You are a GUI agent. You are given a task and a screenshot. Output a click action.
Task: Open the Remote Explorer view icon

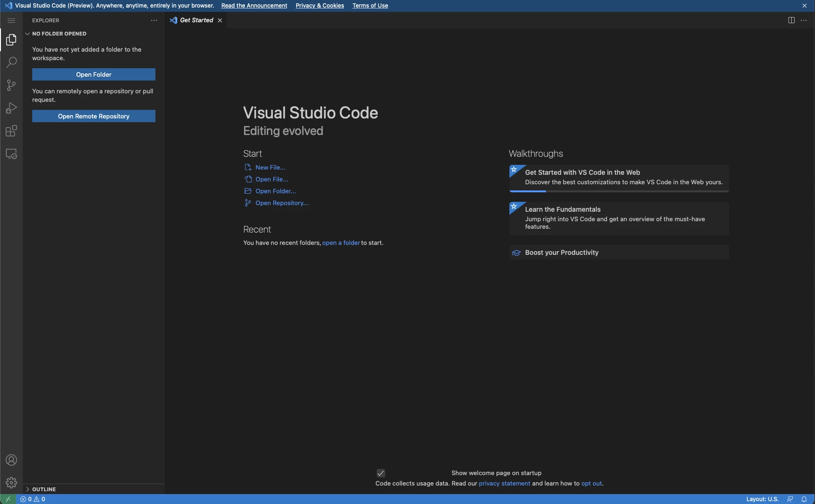[11, 154]
